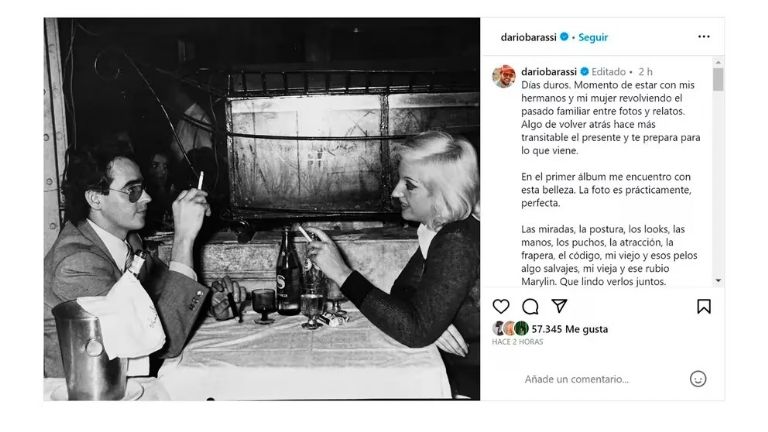Click the black-and-white restaurant photo
Image resolution: width=768 pixels, height=432 pixels.
click(x=262, y=209)
